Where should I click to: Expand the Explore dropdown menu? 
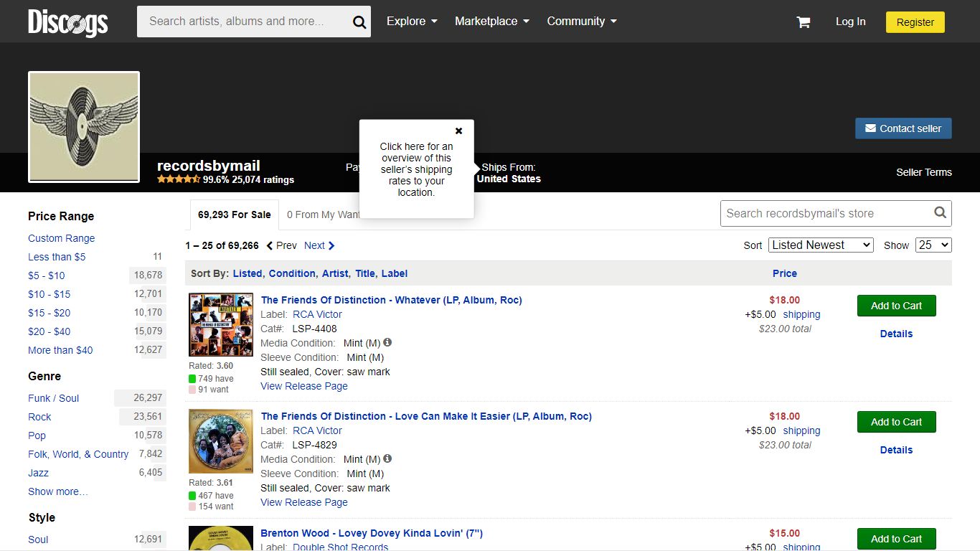[x=412, y=22]
